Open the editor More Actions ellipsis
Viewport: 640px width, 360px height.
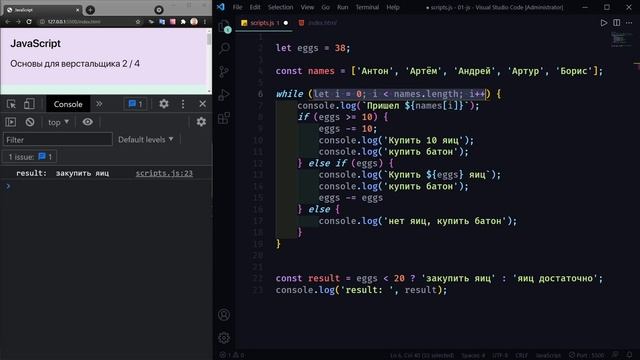[629, 23]
